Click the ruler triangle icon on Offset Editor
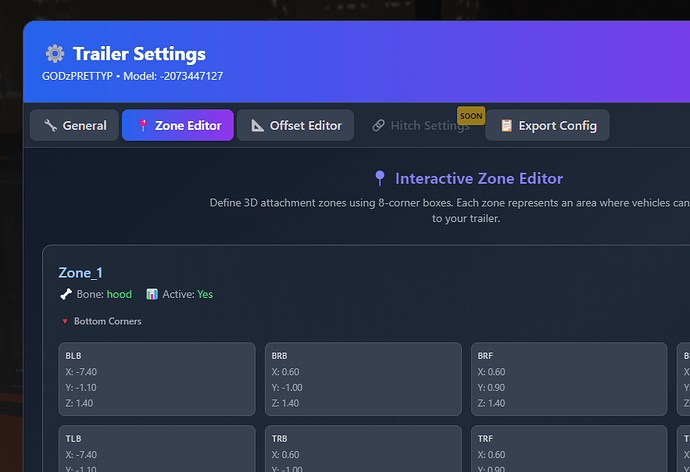 (x=257, y=125)
